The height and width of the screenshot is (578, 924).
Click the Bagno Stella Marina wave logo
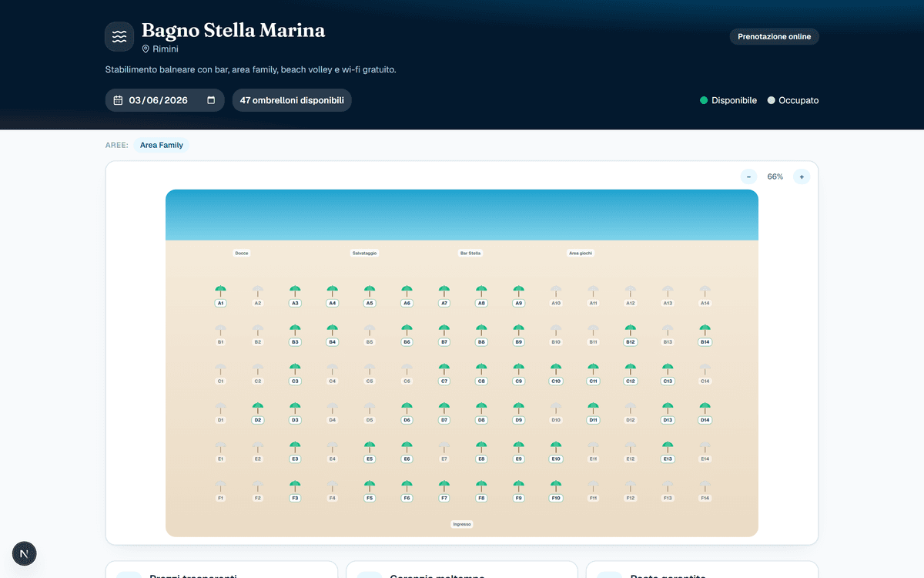pyautogui.click(x=119, y=36)
